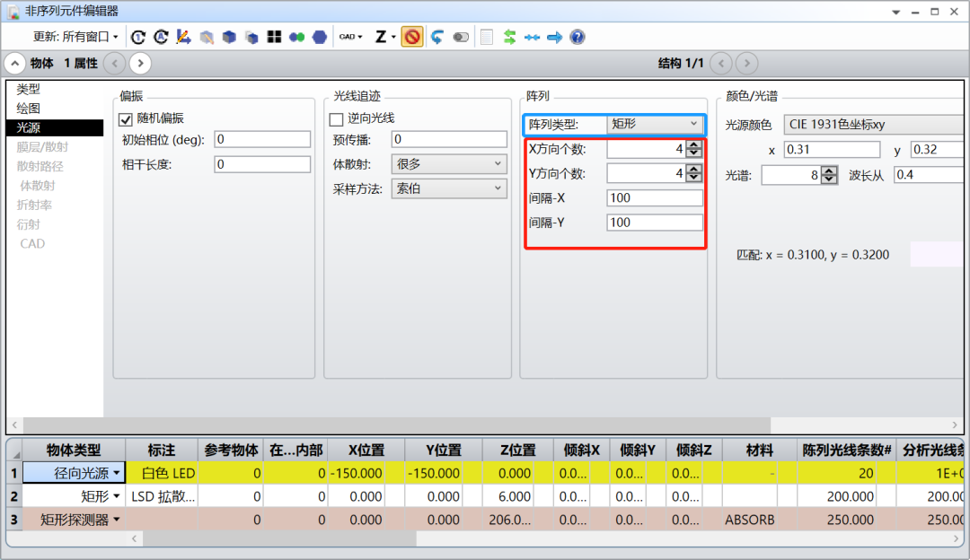Click the green swap arrows toolbar icon
The height and width of the screenshot is (560, 970).
509,37
